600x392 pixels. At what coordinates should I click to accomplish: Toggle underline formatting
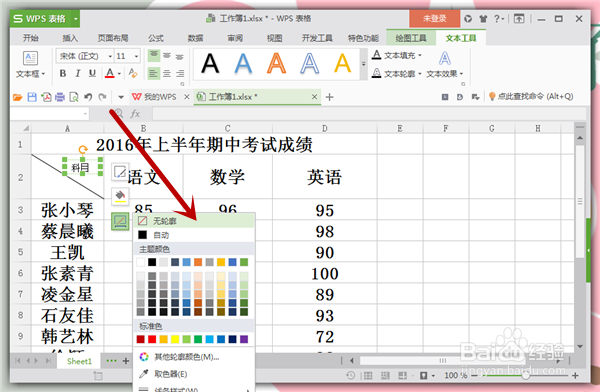(92, 73)
